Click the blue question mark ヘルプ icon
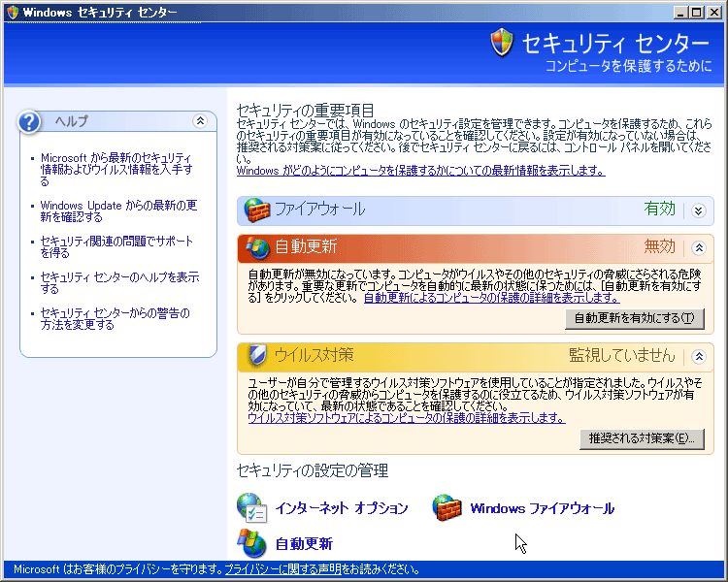The height and width of the screenshot is (582, 728). pos(29,122)
